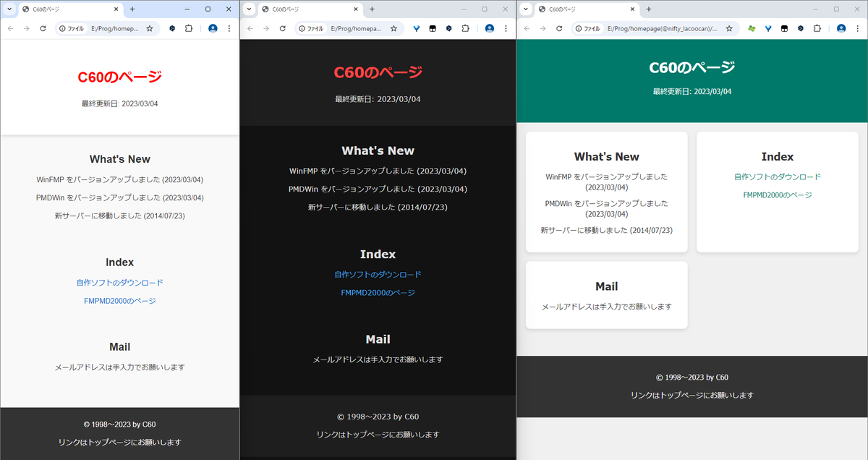Open profile avatar in dark-themed window
Viewport: 868px width, 460px height.
[x=490, y=28]
